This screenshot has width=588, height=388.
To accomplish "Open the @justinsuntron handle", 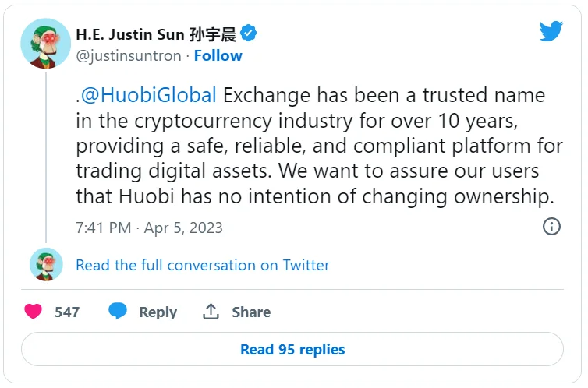I will [128, 55].
